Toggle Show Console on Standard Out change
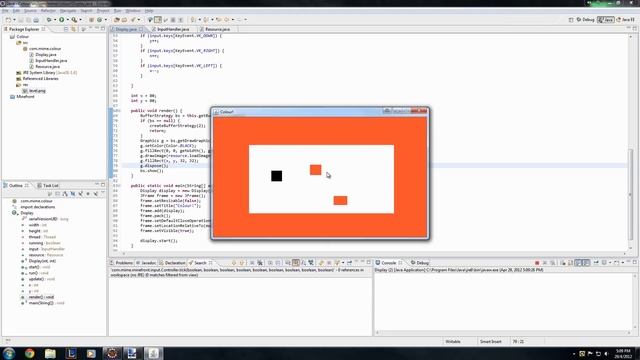Viewport: 640px width, 360px height. tap(578, 263)
